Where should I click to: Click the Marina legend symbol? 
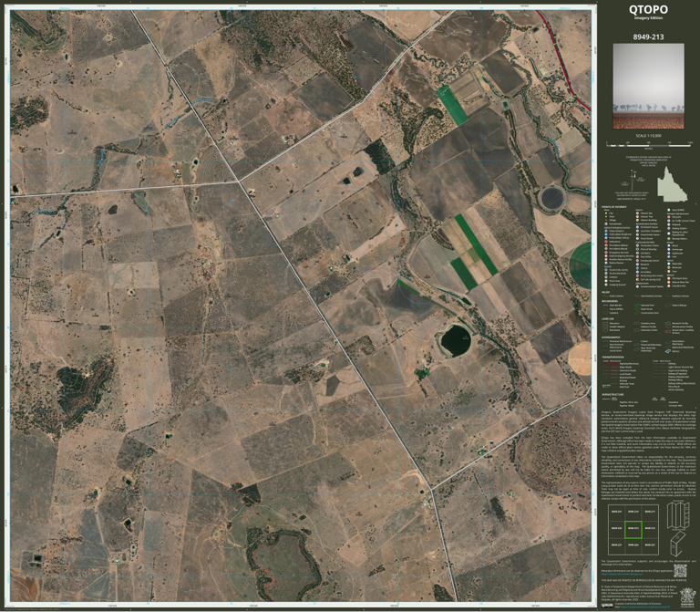(668, 351)
